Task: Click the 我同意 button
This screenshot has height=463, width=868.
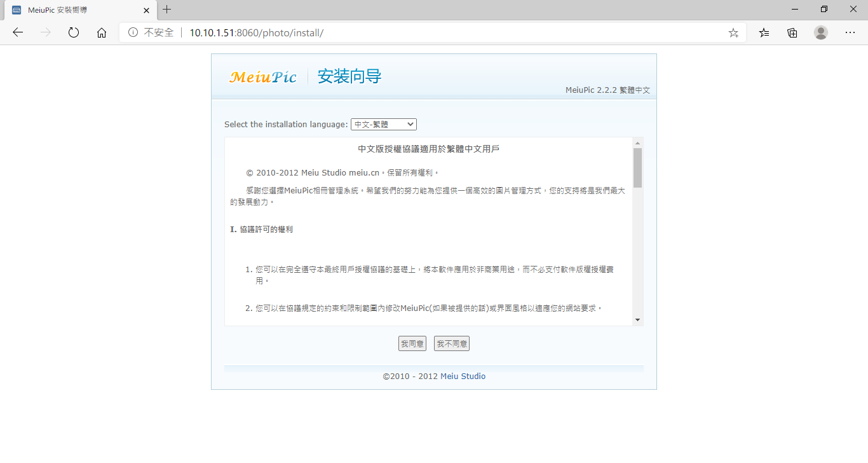Action: [412, 343]
